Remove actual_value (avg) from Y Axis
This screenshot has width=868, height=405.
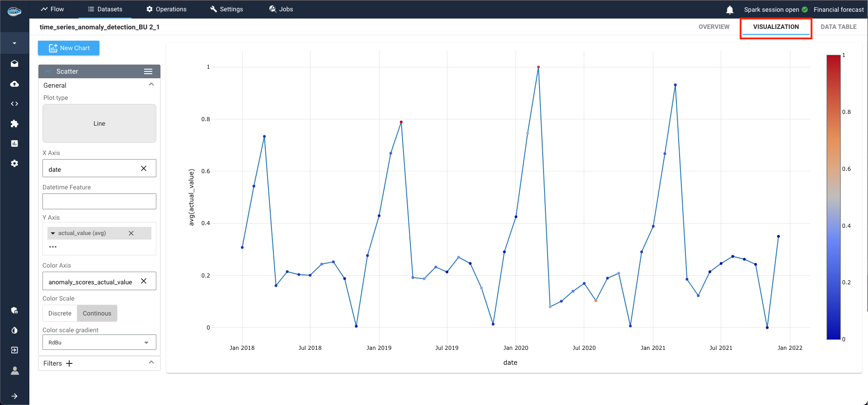(x=131, y=233)
